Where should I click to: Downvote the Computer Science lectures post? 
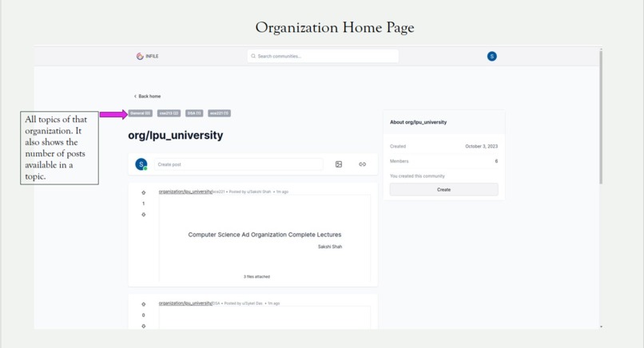143,215
